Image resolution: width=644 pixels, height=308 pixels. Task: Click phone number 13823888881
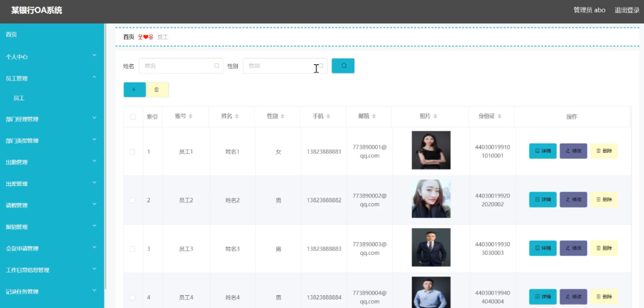(324, 152)
